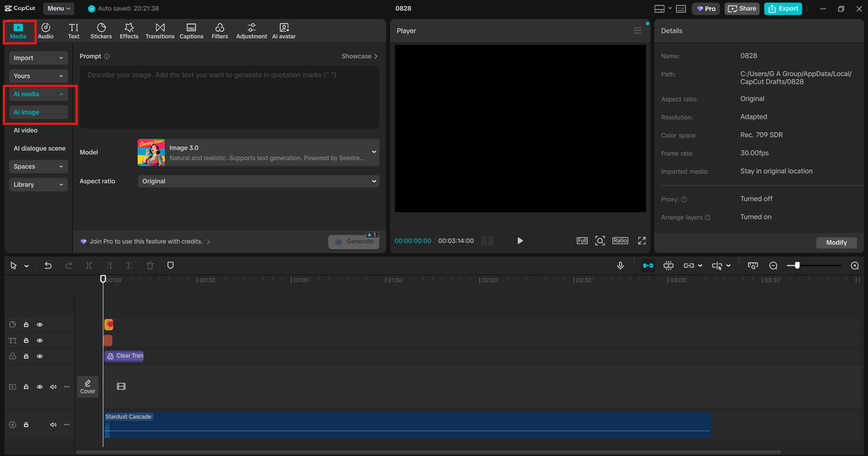Screen dimensions: 868x456
Task: Expand the Library section in sidebar
Action: tap(38, 184)
